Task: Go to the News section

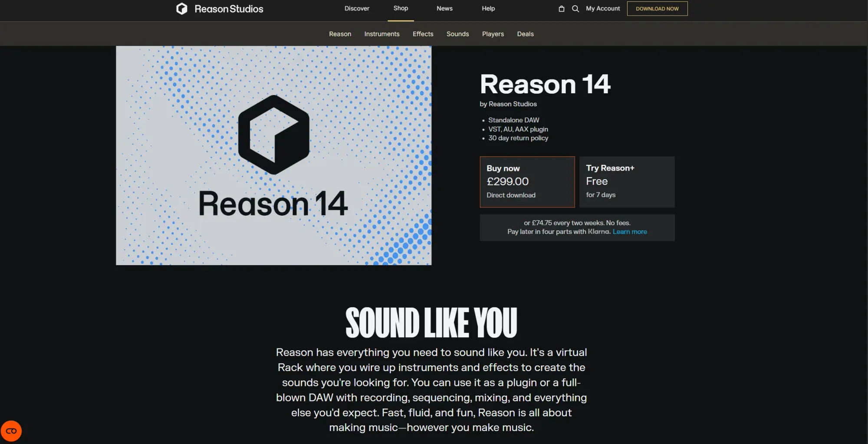Action: pos(444,8)
